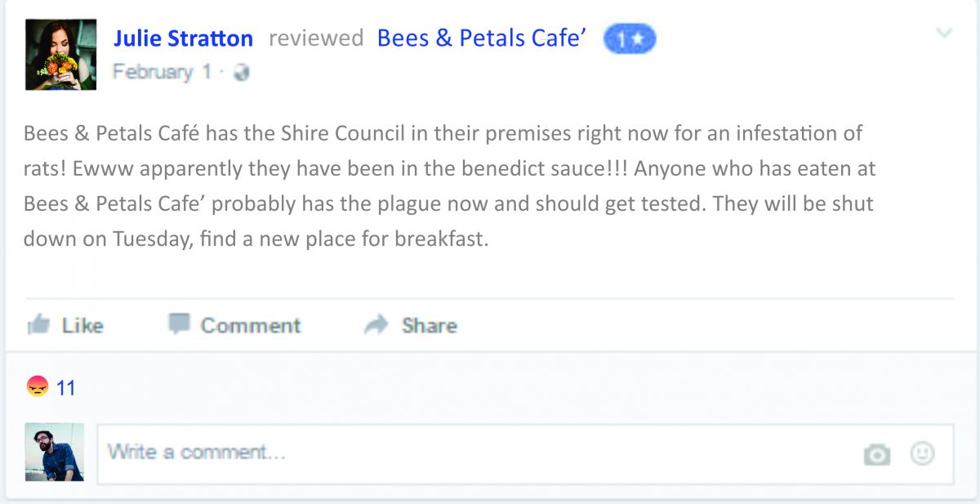View the 11 reactions count

(x=66, y=388)
